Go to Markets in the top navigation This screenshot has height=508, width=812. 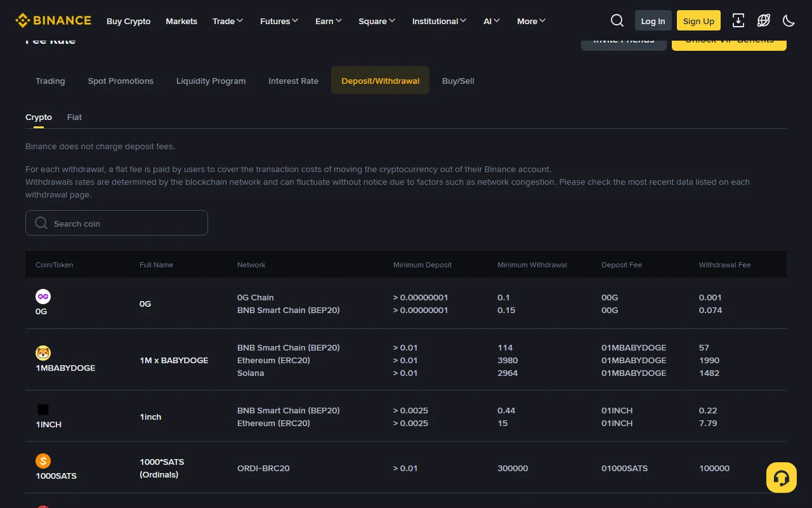pos(181,21)
